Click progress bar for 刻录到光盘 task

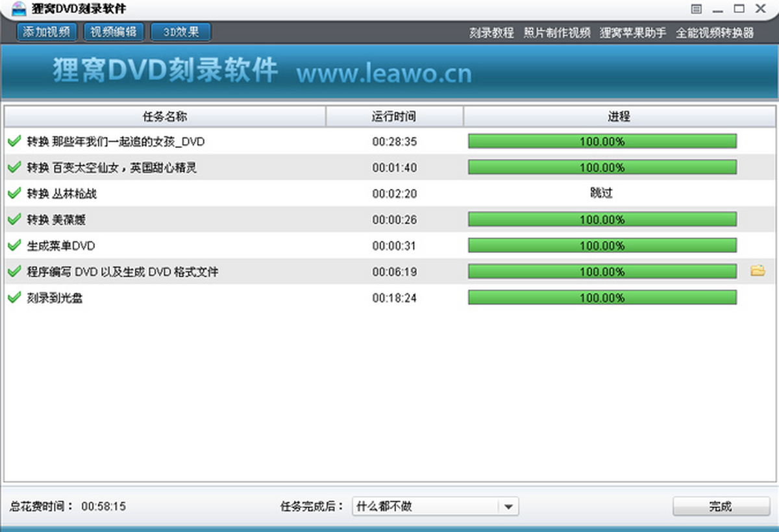(x=602, y=298)
